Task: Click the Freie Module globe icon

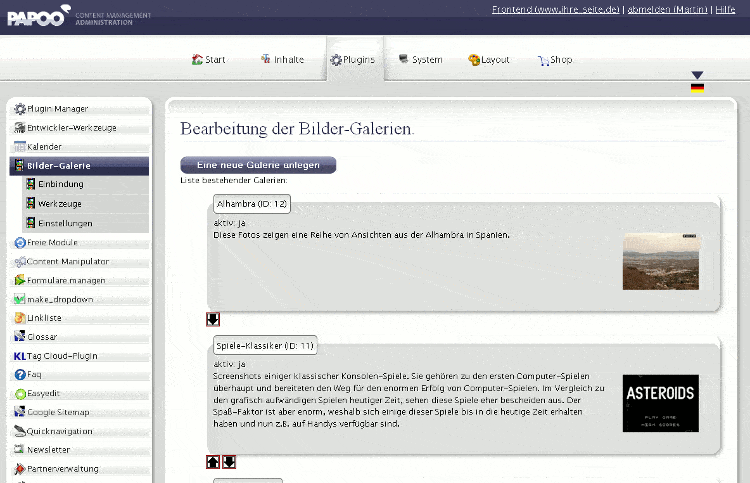Action: click(20, 243)
